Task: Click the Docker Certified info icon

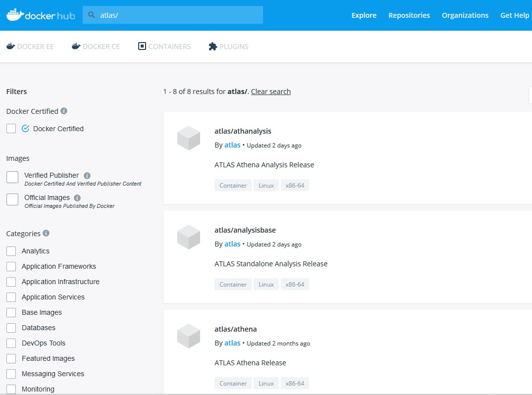Action: pyautogui.click(x=64, y=111)
